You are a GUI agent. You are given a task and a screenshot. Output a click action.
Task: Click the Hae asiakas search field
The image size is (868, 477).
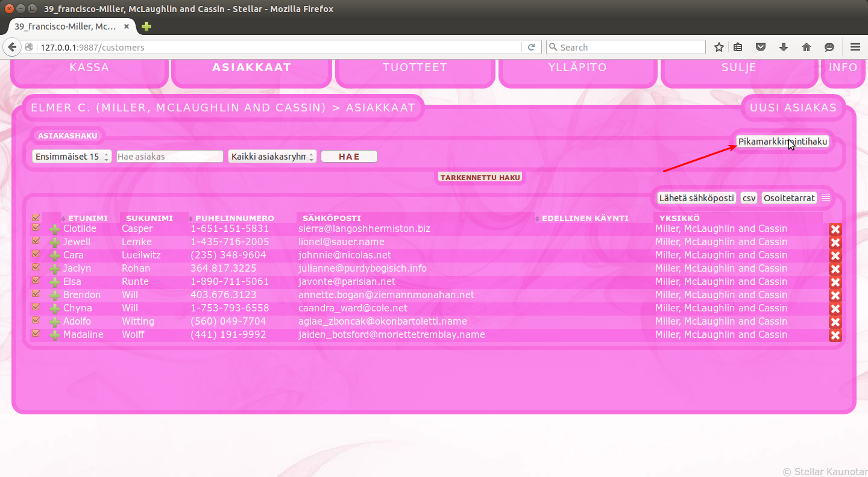pyautogui.click(x=169, y=157)
